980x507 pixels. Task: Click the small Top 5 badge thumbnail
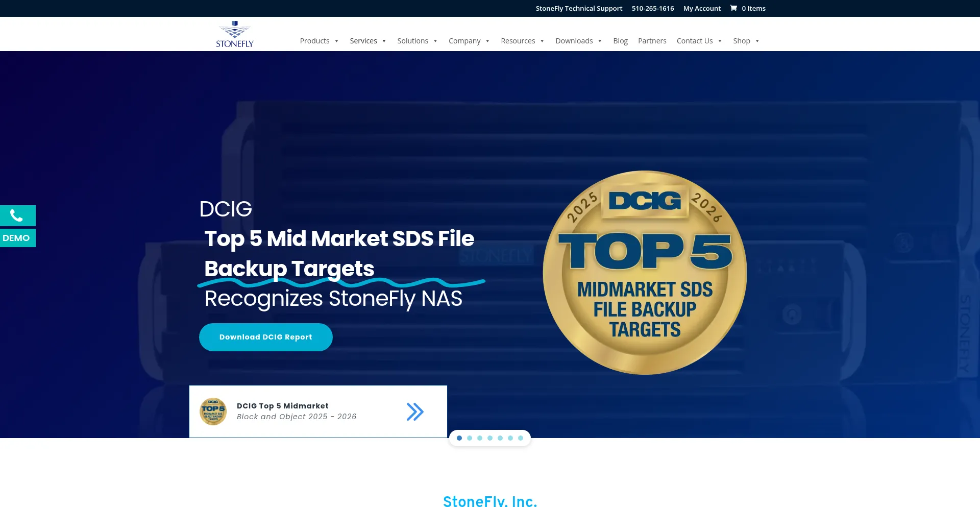[x=213, y=412]
